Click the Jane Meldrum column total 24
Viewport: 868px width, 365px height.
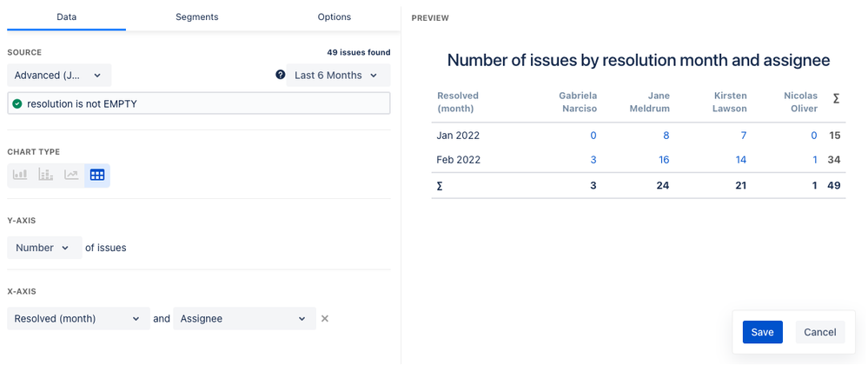click(663, 186)
